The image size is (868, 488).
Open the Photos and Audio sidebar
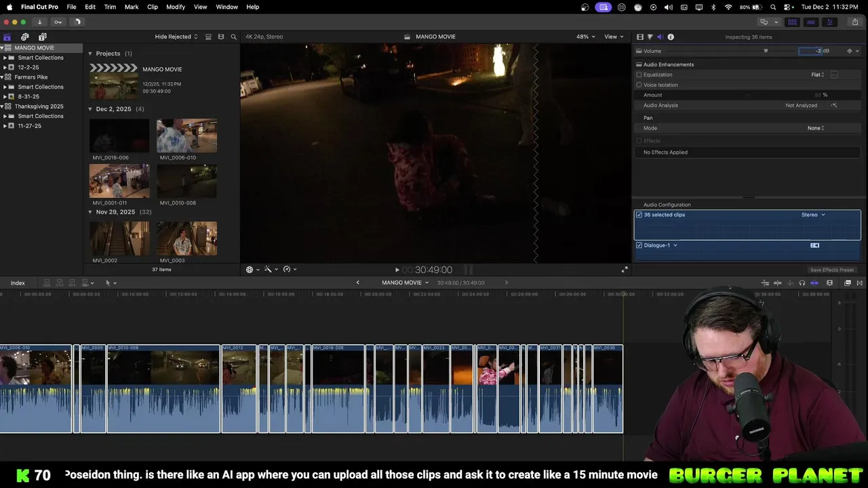(25, 37)
